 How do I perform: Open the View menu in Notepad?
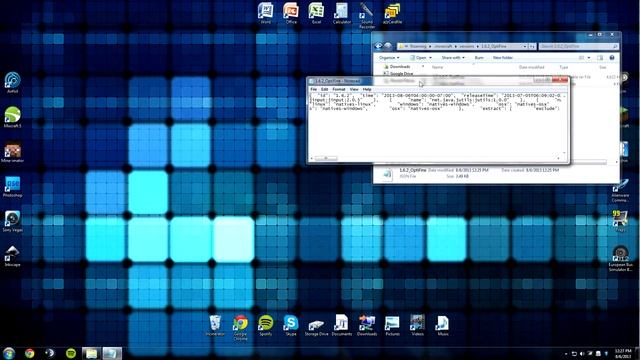tap(354, 89)
